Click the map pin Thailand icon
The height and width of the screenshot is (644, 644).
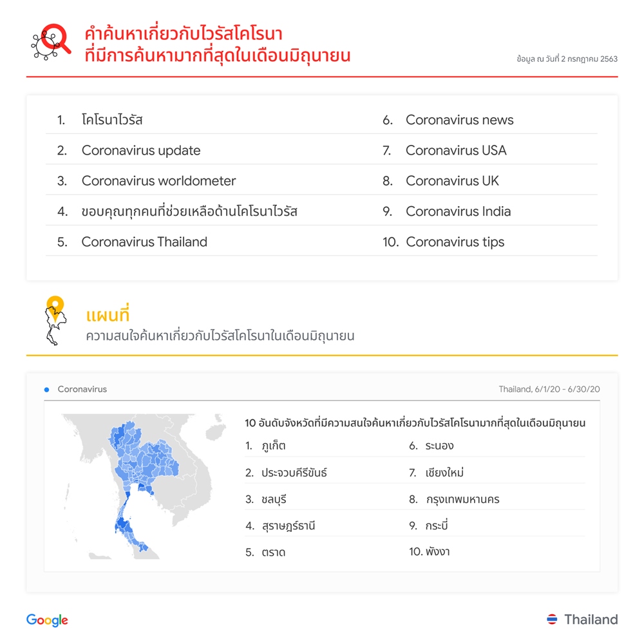pyautogui.click(x=55, y=320)
